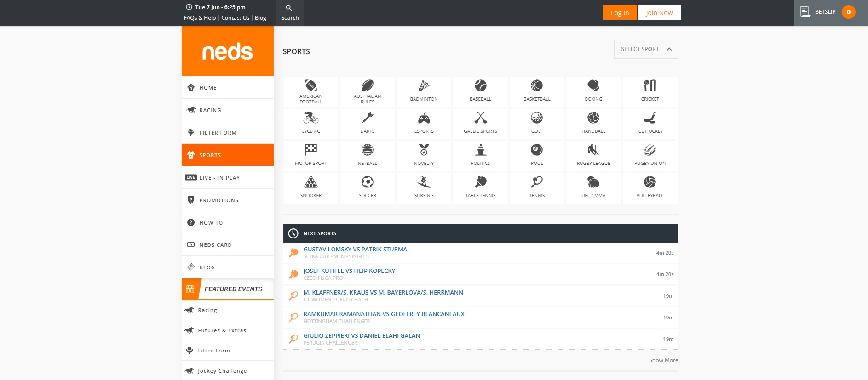
Task: Open Promotions in sidebar
Action: click(x=228, y=200)
